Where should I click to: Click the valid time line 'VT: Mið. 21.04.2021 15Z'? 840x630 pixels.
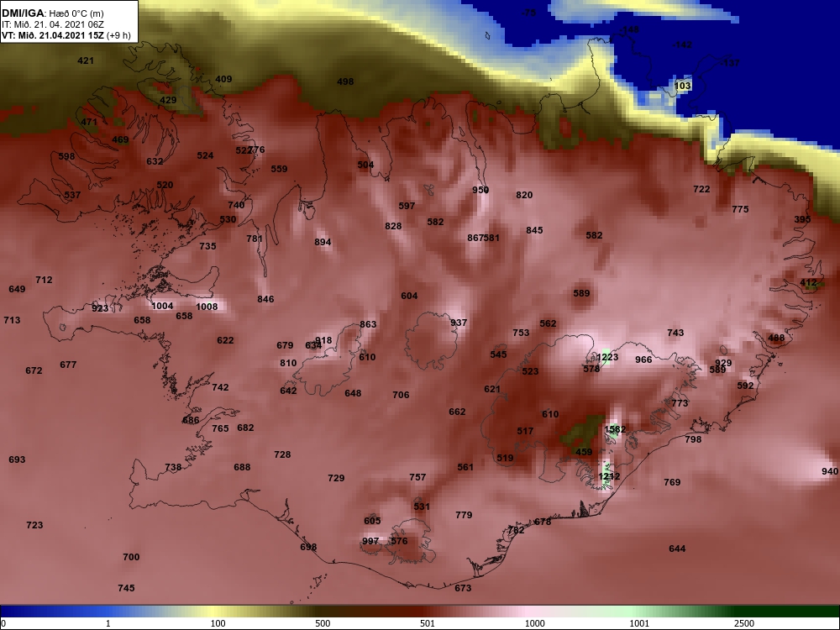tap(53, 36)
